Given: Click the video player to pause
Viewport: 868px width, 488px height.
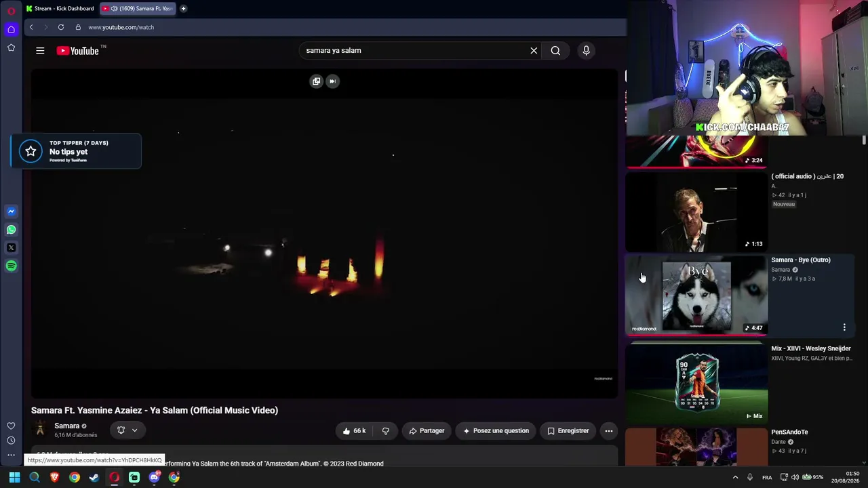Looking at the screenshot, I should click(x=324, y=234).
